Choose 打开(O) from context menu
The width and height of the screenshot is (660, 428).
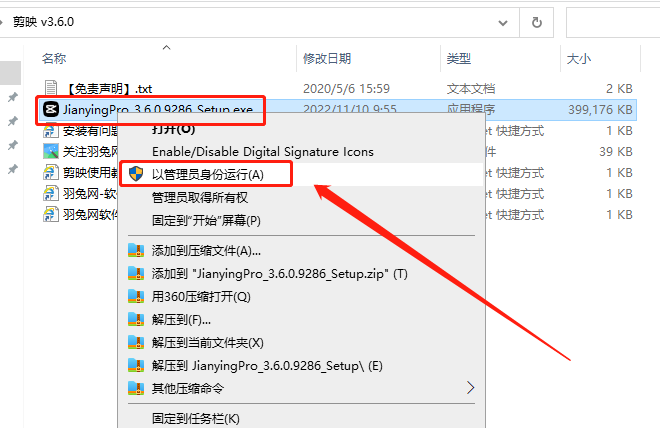(x=173, y=129)
